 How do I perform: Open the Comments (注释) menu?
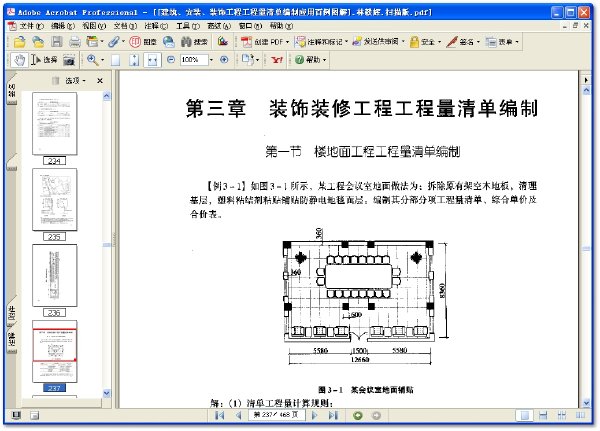pyautogui.click(x=156, y=26)
